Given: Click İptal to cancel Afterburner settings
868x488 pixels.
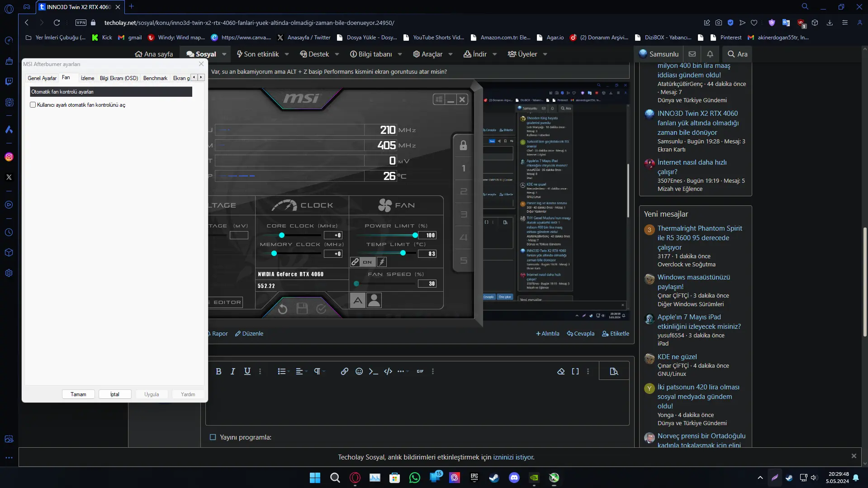Looking at the screenshot, I should 115,394.
